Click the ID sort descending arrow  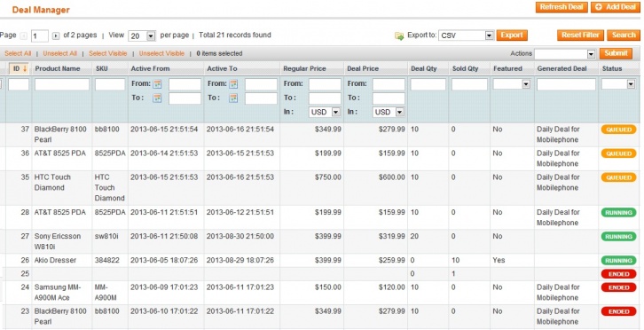(x=25, y=68)
